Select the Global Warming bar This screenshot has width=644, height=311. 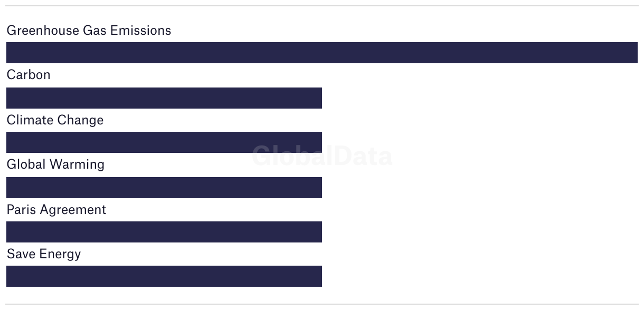click(x=164, y=188)
